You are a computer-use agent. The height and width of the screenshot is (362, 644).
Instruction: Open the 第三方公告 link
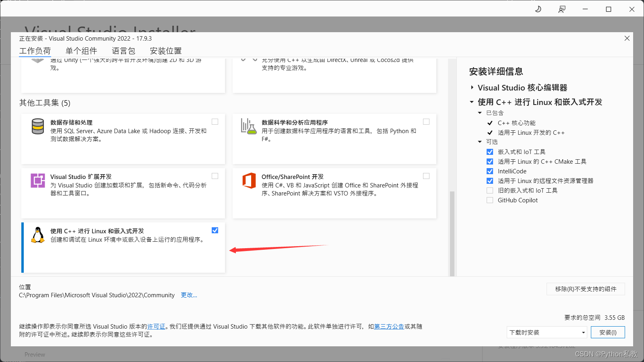389,326
